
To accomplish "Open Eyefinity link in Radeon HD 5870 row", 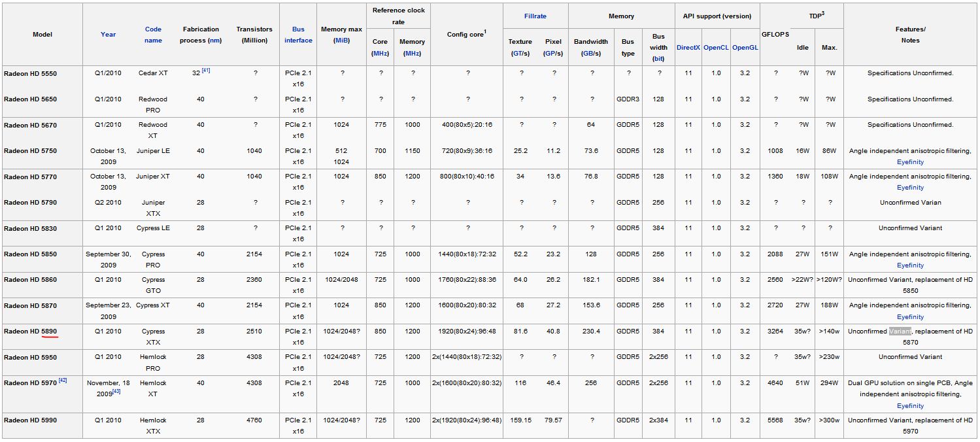I will (910, 317).
